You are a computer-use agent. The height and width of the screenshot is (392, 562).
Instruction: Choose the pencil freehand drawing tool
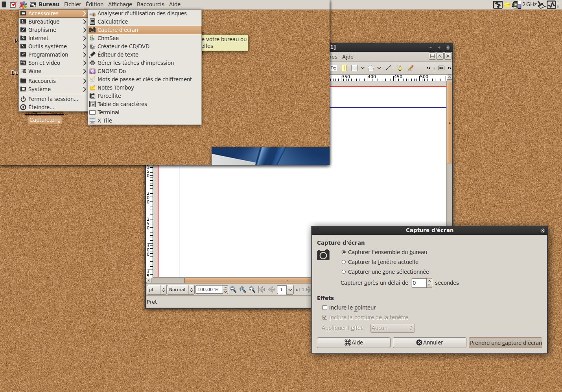[x=411, y=68]
